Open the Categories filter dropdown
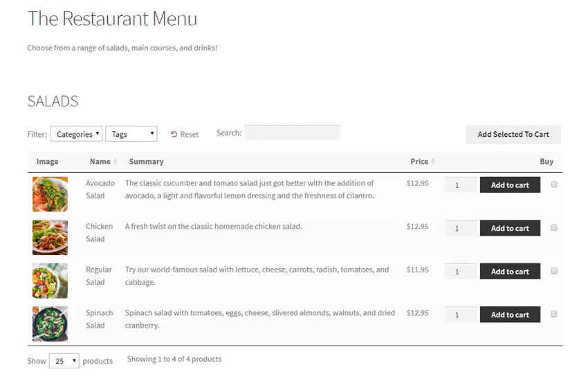Viewport: 588px width, 376px height. (x=77, y=133)
